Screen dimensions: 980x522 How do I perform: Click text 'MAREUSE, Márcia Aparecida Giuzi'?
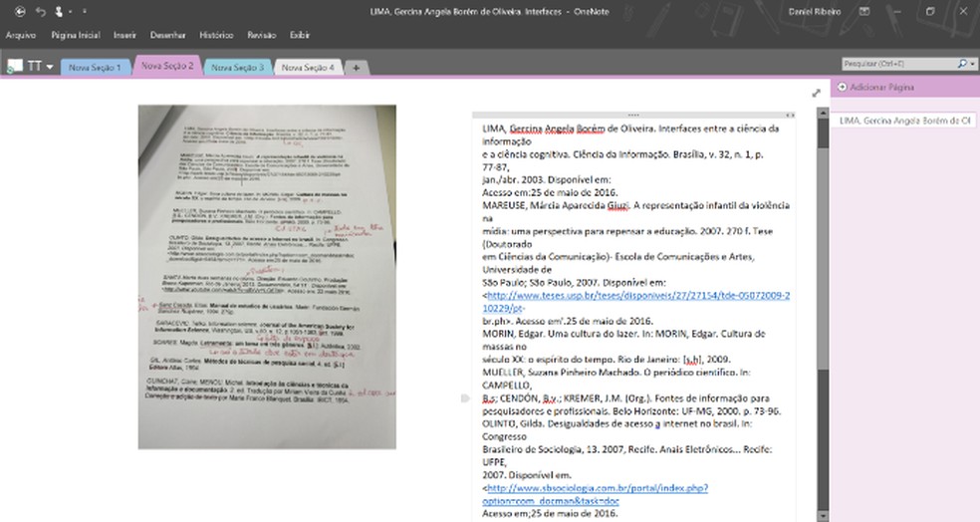(x=556, y=205)
